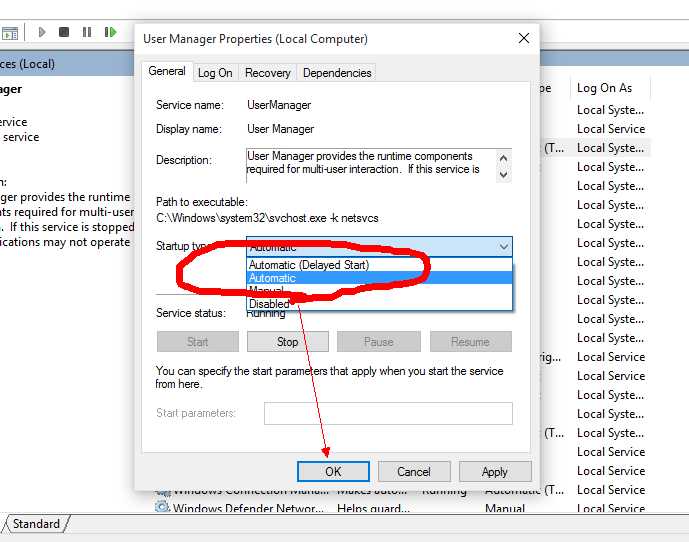This screenshot has width=689, height=542.
Task: Open the Recovery tab
Action: click(268, 73)
